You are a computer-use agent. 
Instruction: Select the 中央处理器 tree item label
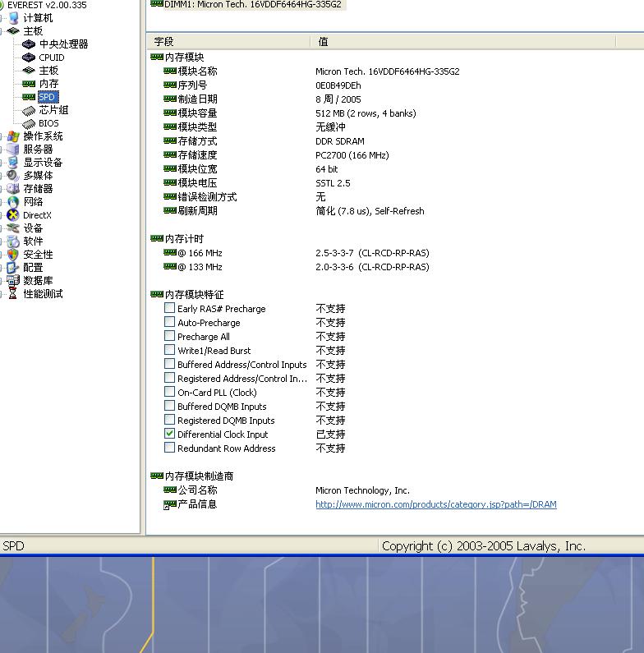click(64, 44)
